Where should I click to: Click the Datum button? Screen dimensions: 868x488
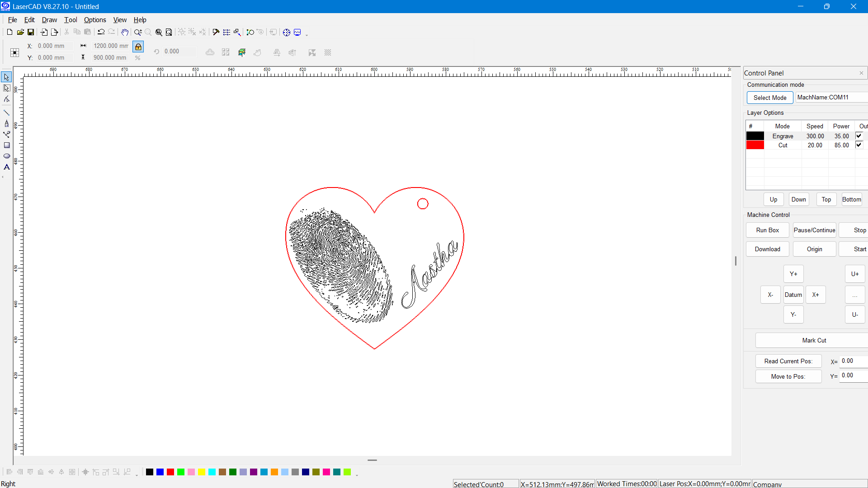click(x=793, y=295)
